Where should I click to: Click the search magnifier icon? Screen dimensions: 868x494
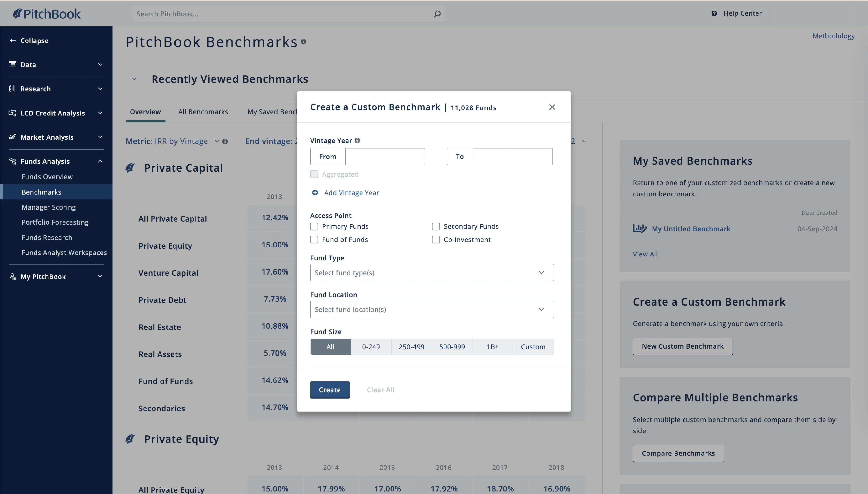tap(437, 13)
